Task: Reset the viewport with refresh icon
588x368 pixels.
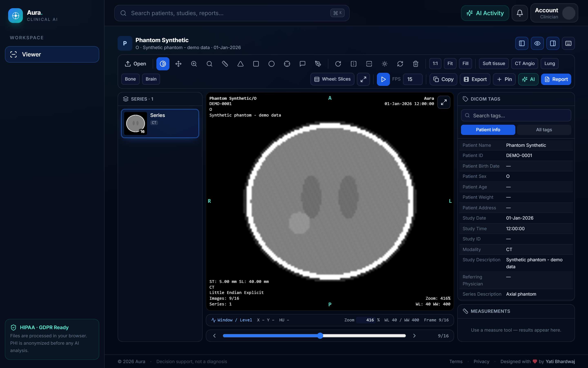Action: pyautogui.click(x=400, y=64)
